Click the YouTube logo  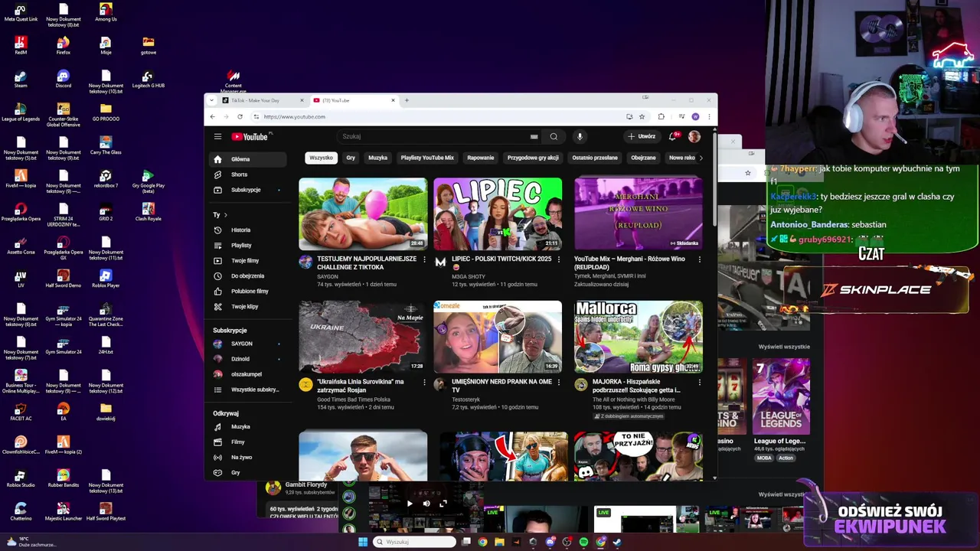coord(250,137)
